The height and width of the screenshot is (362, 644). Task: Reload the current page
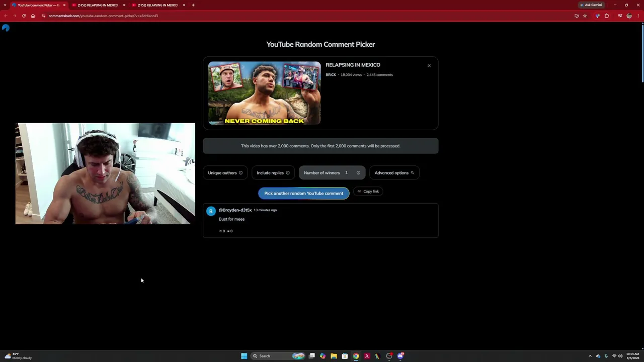click(x=24, y=16)
